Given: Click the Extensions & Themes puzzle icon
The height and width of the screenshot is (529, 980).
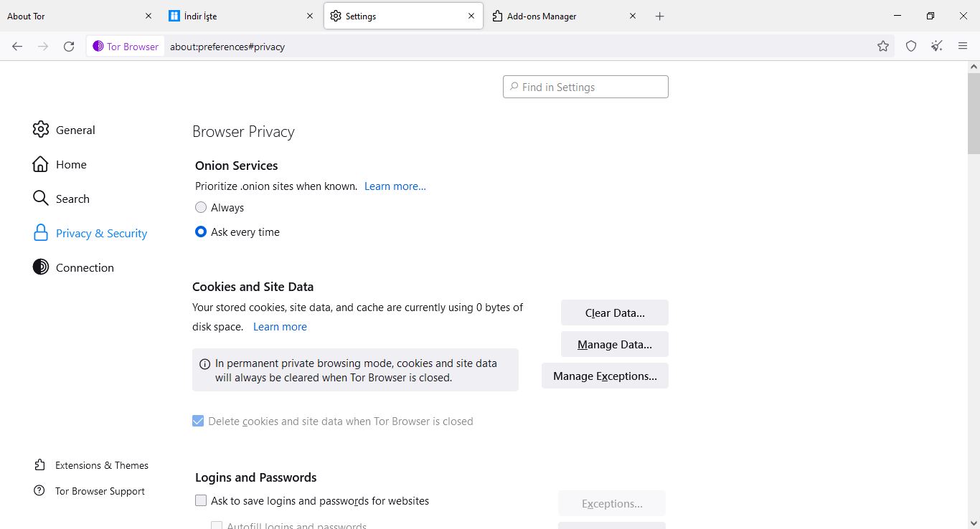Looking at the screenshot, I should click(39, 465).
